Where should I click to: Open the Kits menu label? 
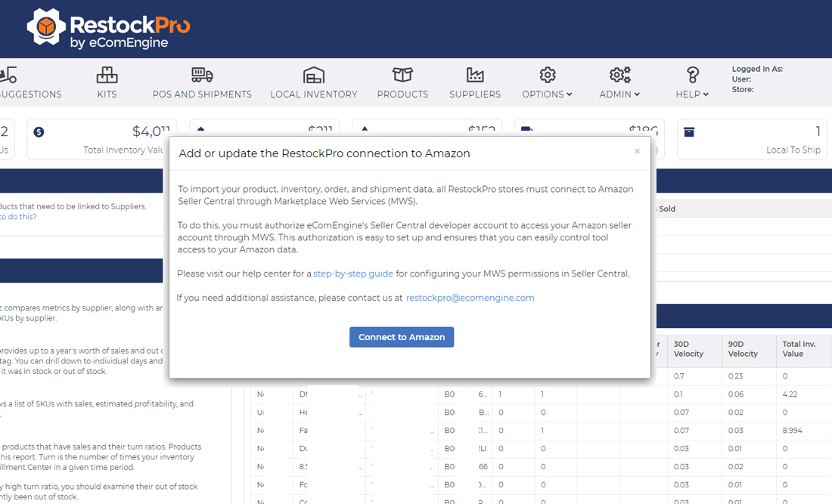(x=107, y=94)
